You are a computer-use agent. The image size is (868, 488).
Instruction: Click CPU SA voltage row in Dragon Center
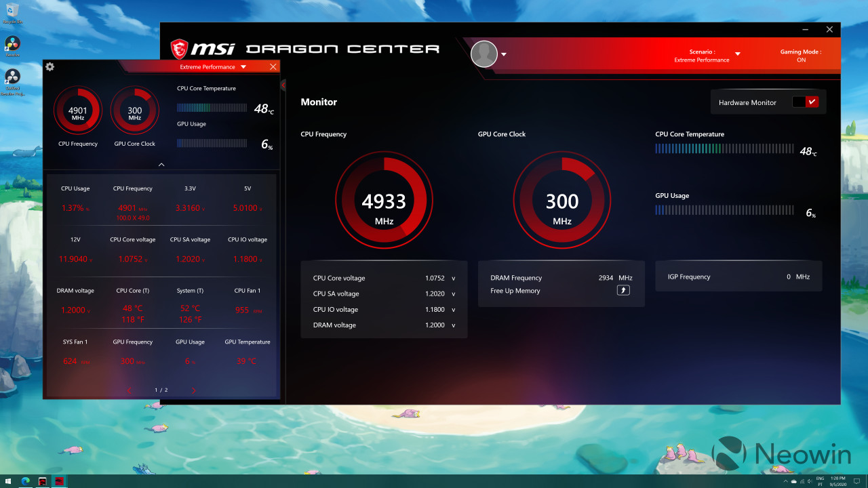pyautogui.click(x=384, y=294)
